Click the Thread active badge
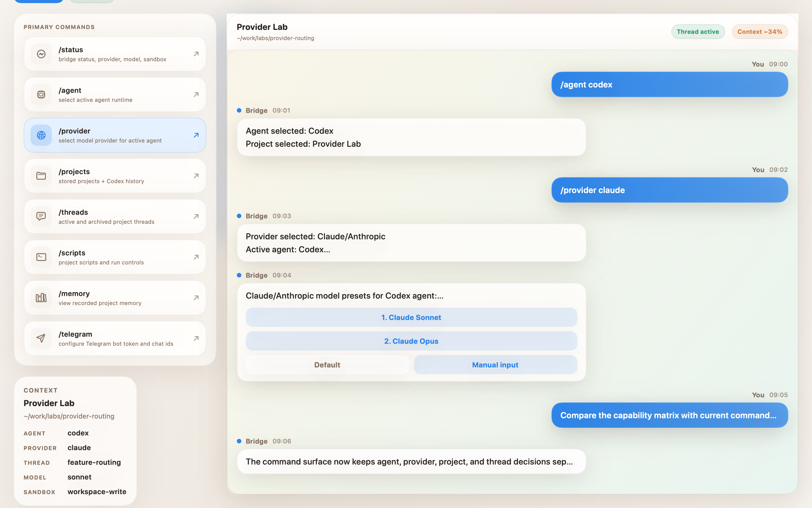The width and height of the screenshot is (812, 508). [x=698, y=32]
